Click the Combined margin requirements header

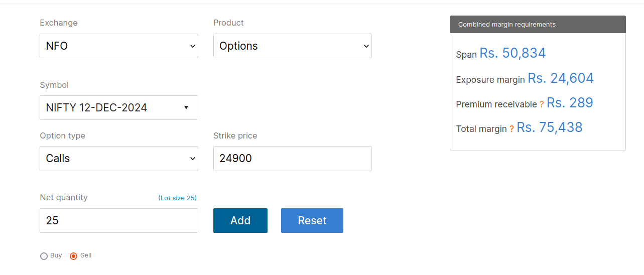(x=538, y=24)
